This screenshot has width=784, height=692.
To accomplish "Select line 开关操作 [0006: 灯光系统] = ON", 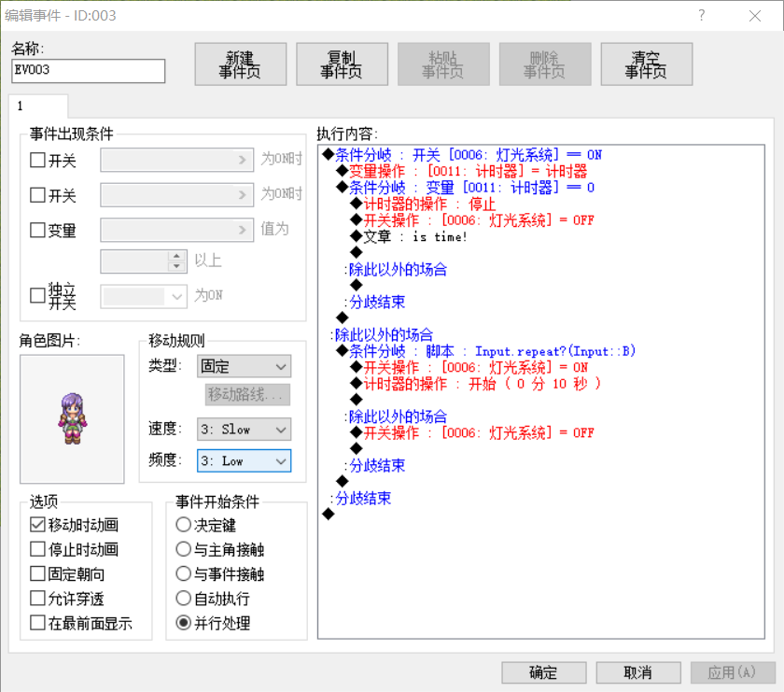I will click(x=469, y=367).
